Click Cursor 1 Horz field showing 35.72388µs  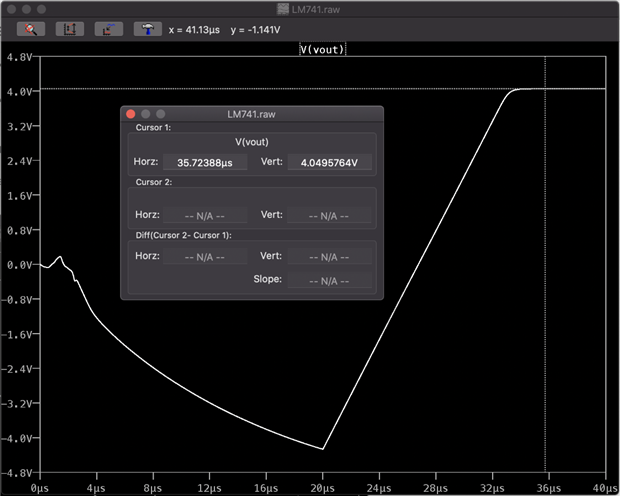point(204,162)
